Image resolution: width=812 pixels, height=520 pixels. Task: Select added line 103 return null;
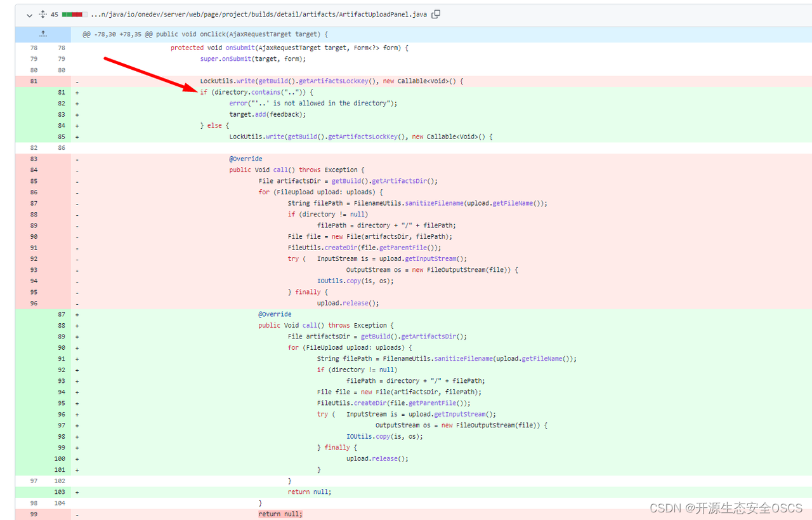[310, 492]
